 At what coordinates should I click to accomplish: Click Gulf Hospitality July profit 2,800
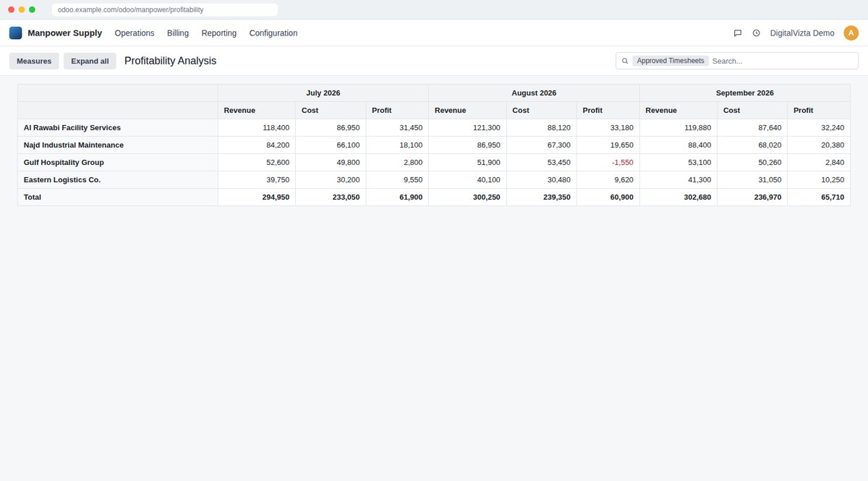pos(397,162)
